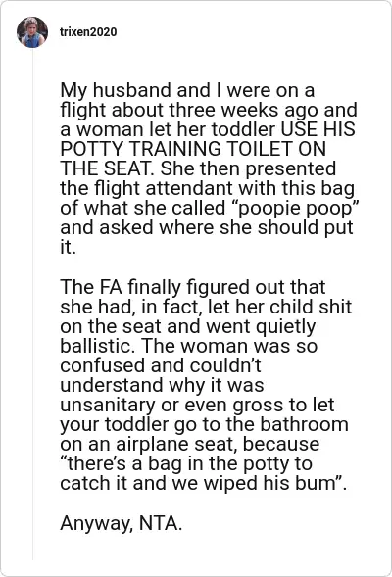Click the word "ballistic" in the comment
The image size is (392, 577).
coord(98,346)
